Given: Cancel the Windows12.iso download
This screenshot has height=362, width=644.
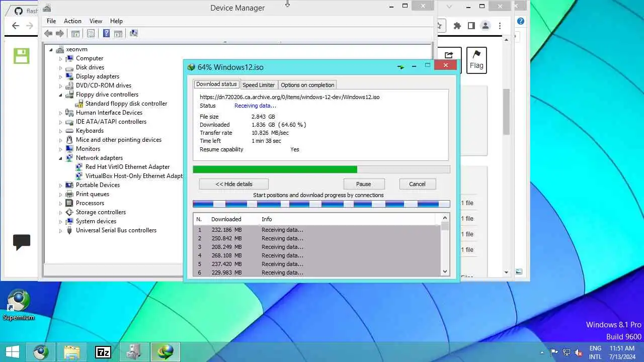Looking at the screenshot, I should coord(417,184).
